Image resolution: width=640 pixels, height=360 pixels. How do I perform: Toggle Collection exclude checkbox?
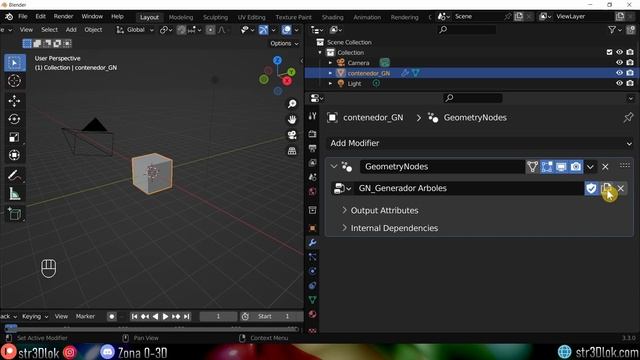coord(609,52)
